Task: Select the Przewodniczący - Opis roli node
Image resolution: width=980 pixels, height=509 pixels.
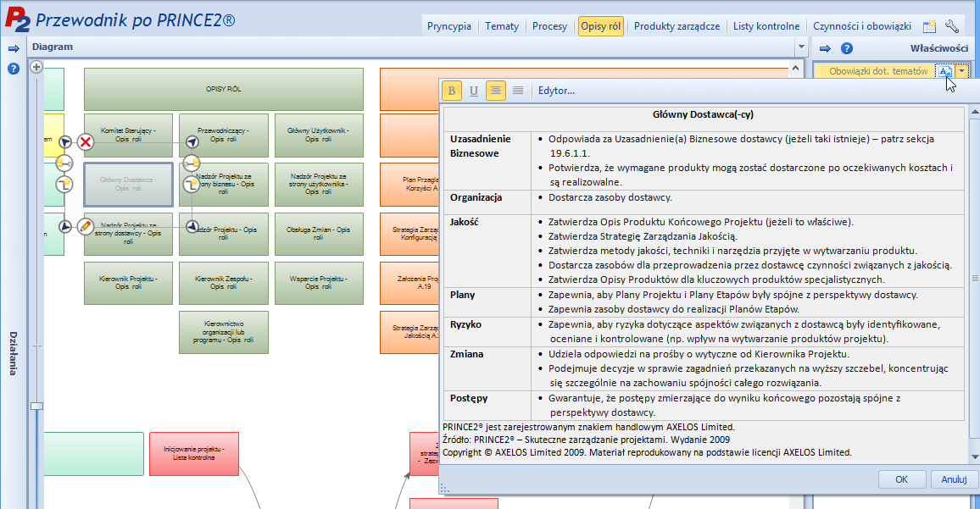Action: tap(224, 135)
